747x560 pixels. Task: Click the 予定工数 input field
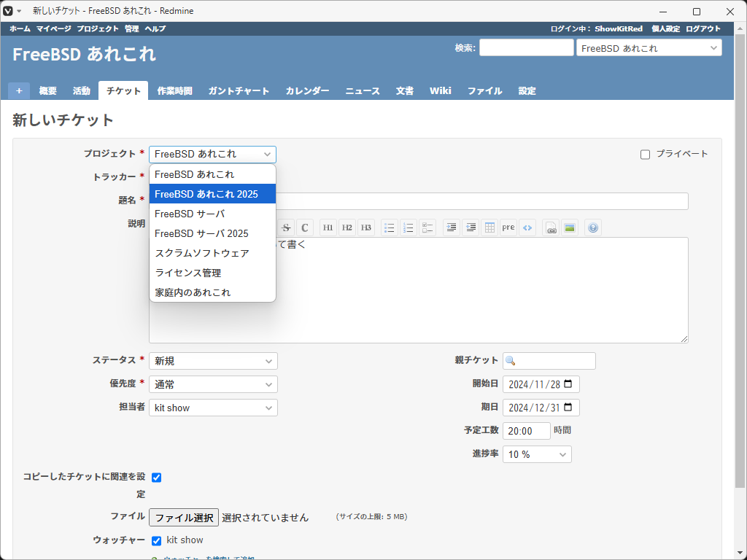click(x=527, y=431)
